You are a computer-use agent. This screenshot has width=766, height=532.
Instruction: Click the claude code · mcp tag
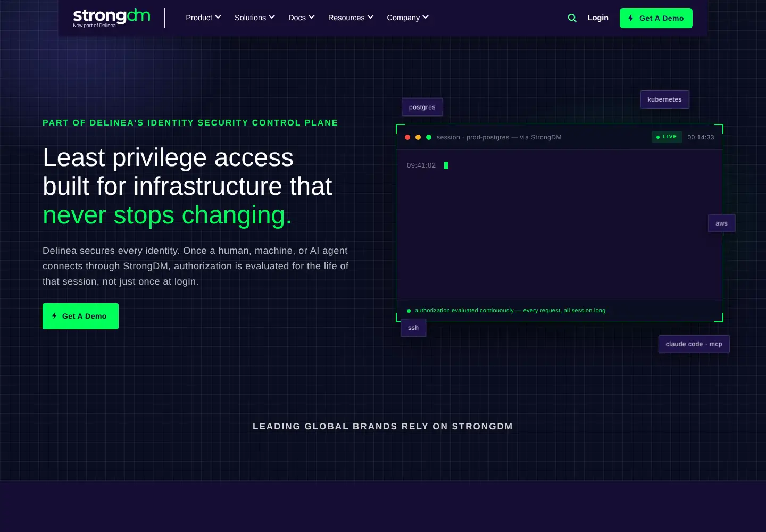[694, 344]
